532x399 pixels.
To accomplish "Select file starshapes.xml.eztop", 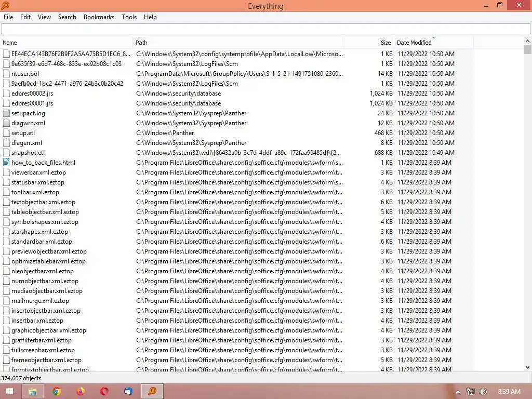I will click(x=39, y=231).
